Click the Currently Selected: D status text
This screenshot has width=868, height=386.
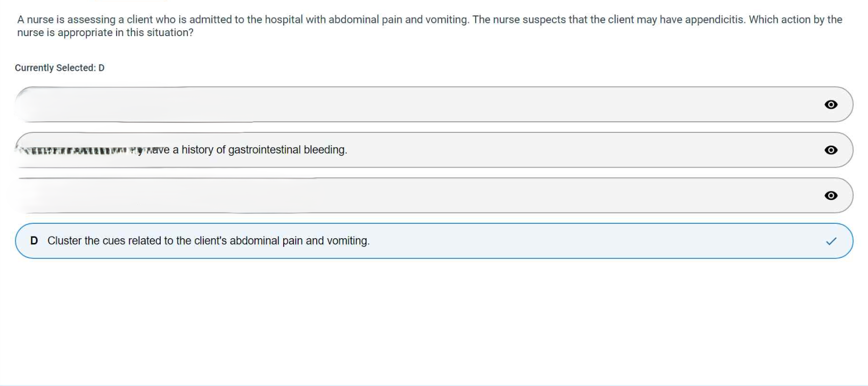pyautogui.click(x=60, y=68)
